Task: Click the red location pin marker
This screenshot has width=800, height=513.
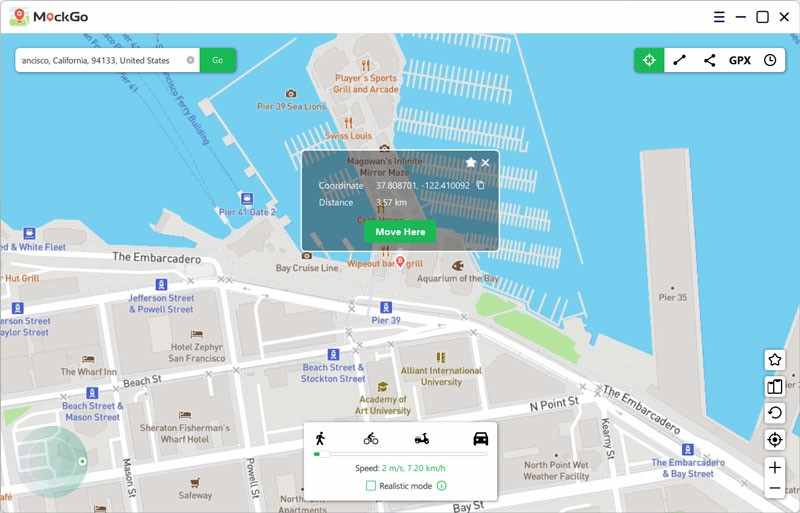Action: (x=401, y=262)
